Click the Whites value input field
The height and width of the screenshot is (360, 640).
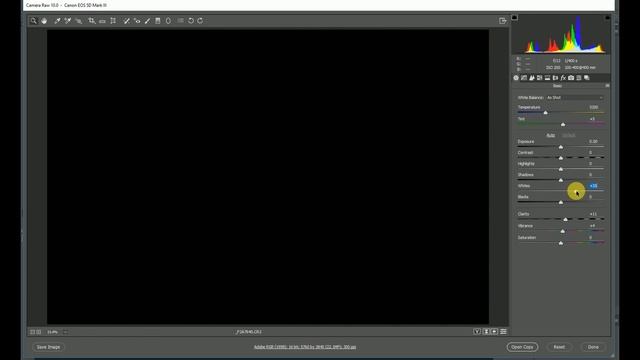[593, 186]
